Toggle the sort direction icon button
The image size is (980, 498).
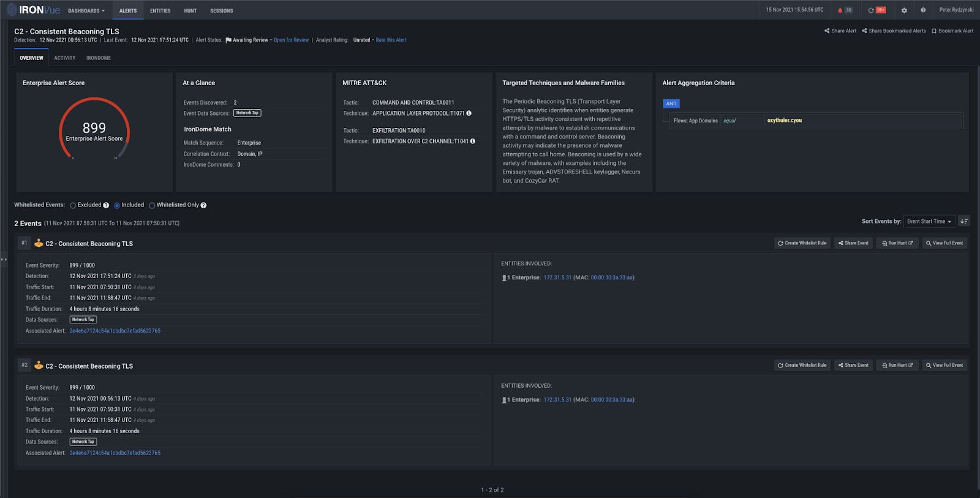tap(964, 221)
